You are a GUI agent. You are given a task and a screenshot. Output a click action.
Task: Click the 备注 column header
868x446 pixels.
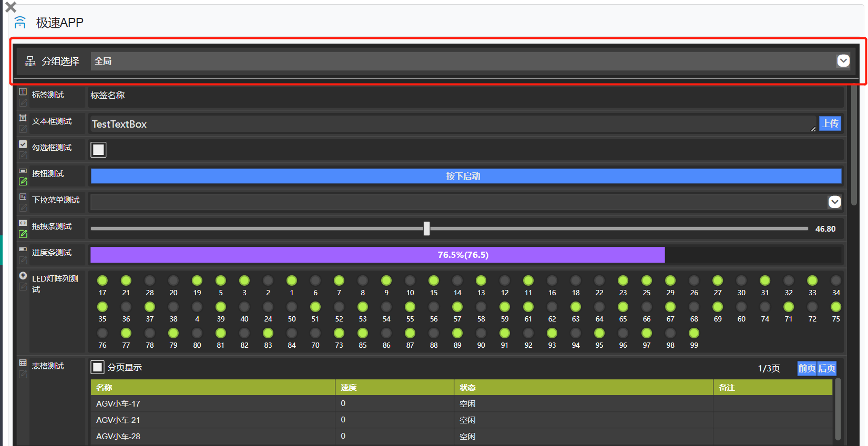[x=773, y=387]
